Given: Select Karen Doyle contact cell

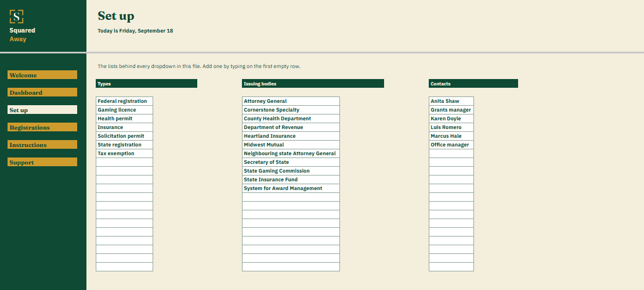Looking at the screenshot, I should click(451, 119).
